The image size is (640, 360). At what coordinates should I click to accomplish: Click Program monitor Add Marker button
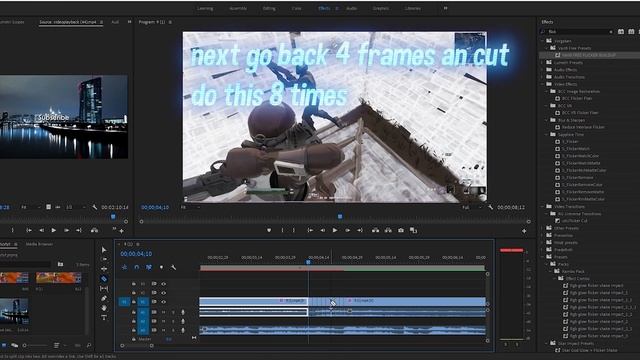coord(269,230)
